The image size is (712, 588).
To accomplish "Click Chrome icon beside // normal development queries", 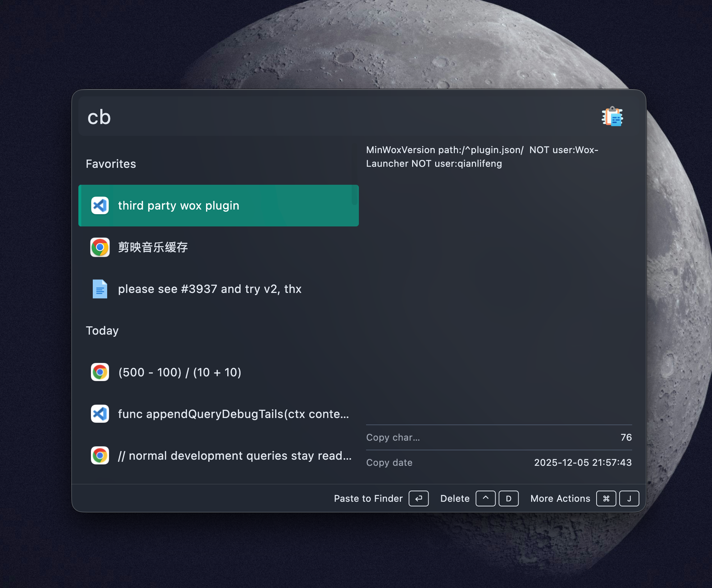I will [x=100, y=456].
